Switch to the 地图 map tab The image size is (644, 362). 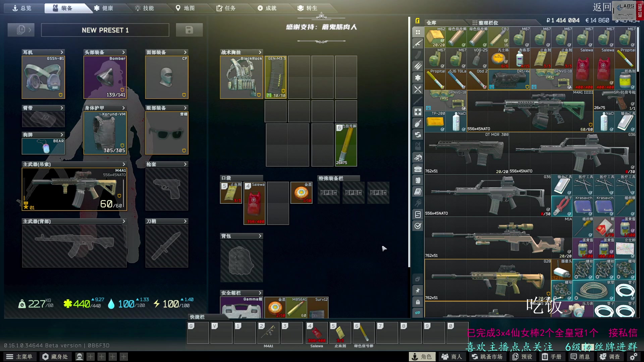(185, 8)
